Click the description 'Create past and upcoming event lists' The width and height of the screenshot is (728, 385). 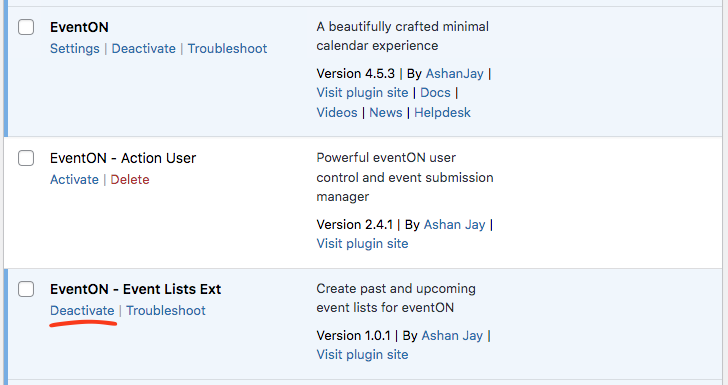click(x=396, y=298)
